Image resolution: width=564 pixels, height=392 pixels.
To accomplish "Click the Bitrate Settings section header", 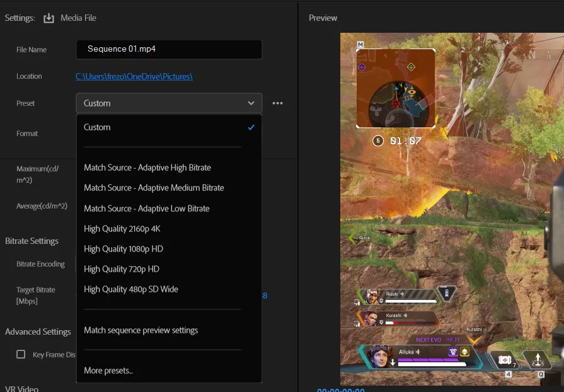I will tap(32, 241).
